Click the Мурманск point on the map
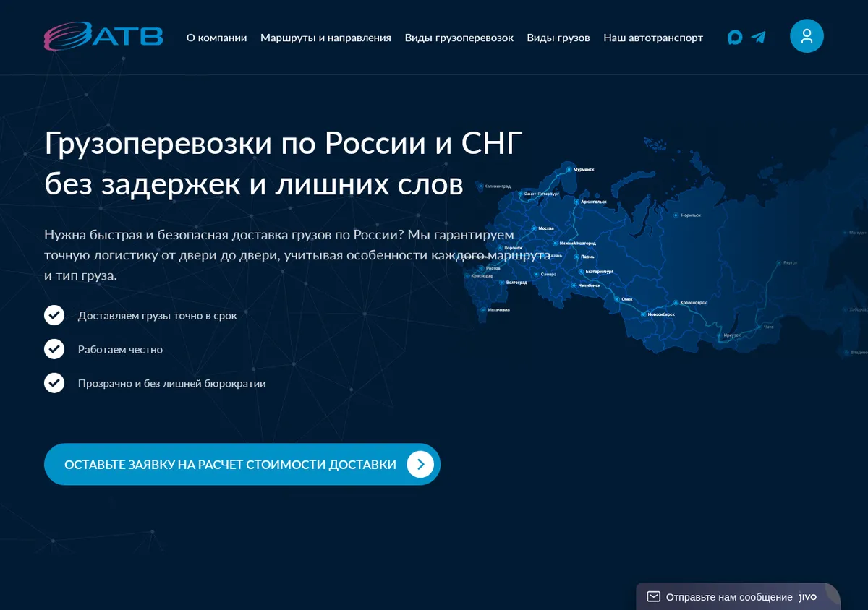 click(x=567, y=169)
